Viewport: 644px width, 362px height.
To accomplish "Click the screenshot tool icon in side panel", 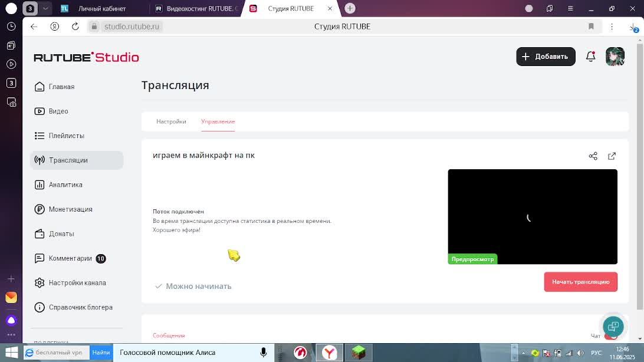I will tap(11, 102).
